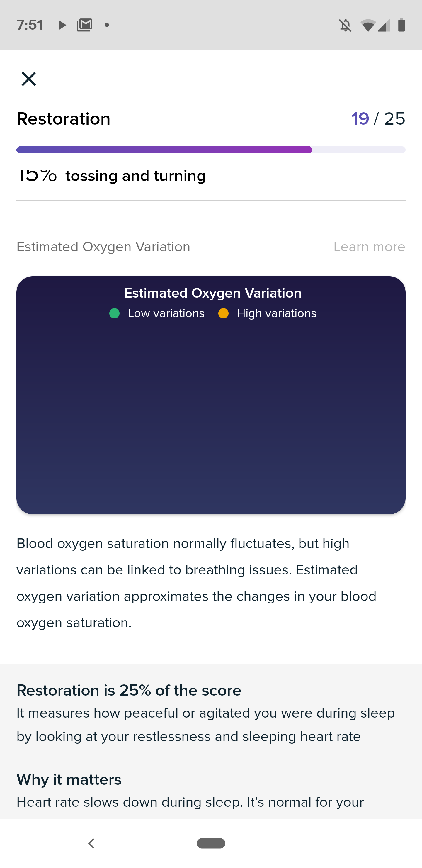
Task: Tap the Why it matters heading
Action: tap(69, 779)
